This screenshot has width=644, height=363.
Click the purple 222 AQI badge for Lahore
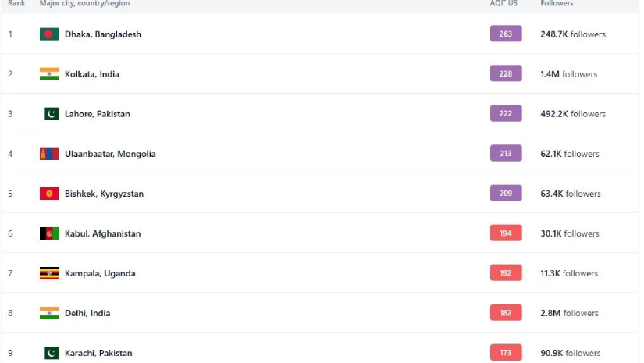[x=506, y=113]
